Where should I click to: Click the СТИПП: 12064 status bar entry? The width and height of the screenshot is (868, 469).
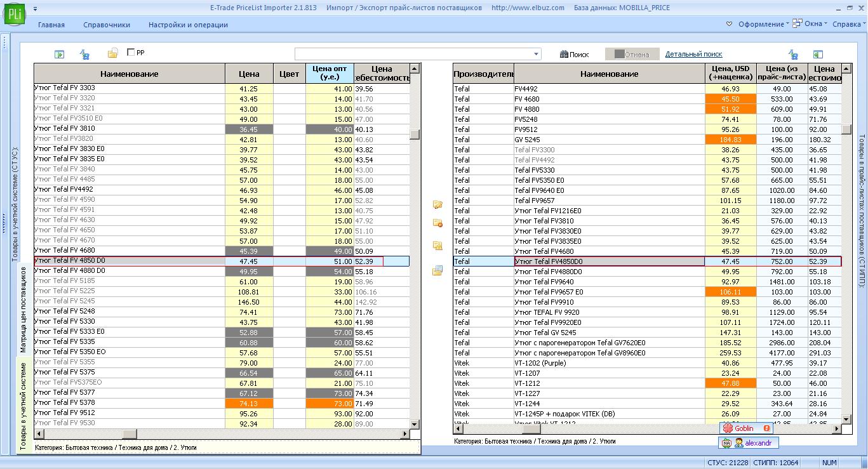(x=775, y=463)
